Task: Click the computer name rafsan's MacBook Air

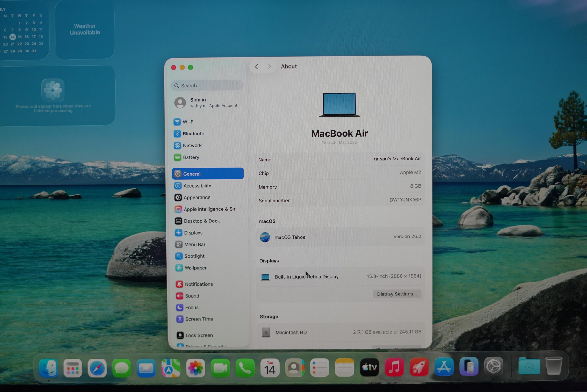Action: (x=397, y=159)
